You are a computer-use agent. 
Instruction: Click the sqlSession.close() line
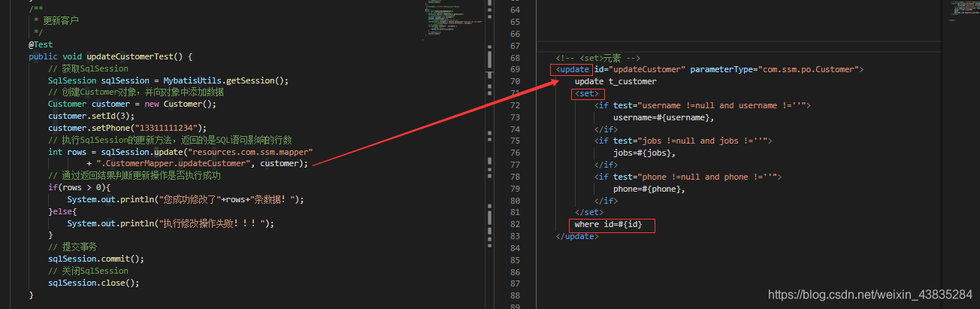click(94, 283)
